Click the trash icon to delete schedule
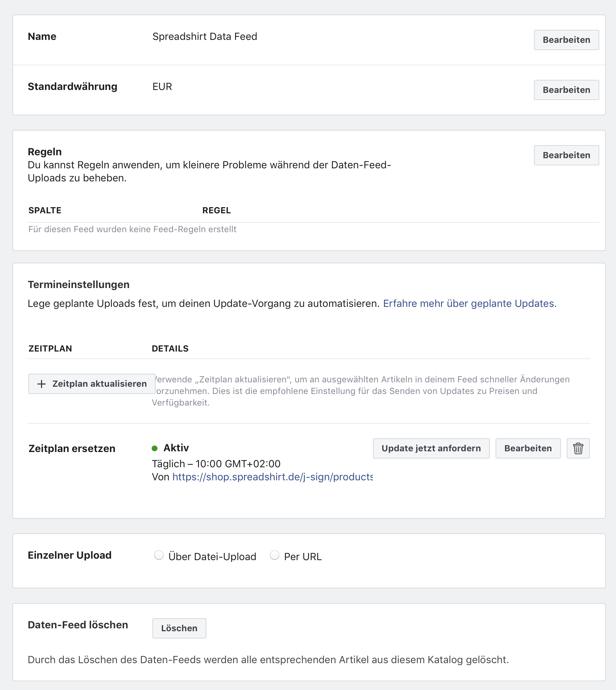Viewport: 616px width, 690px height. pyautogui.click(x=578, y=448)
